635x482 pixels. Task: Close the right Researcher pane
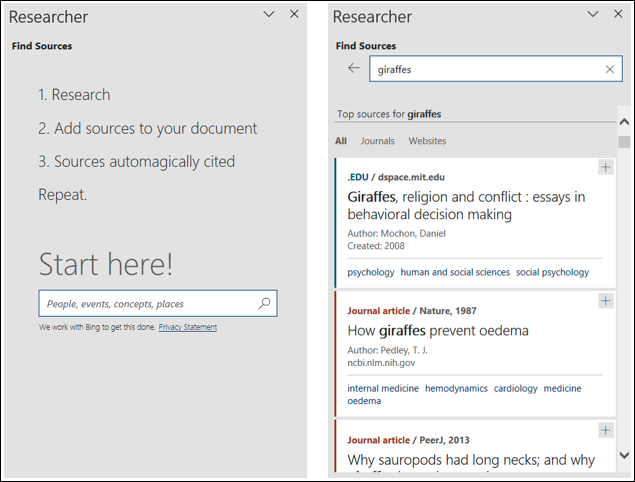[x=618, y=14]
